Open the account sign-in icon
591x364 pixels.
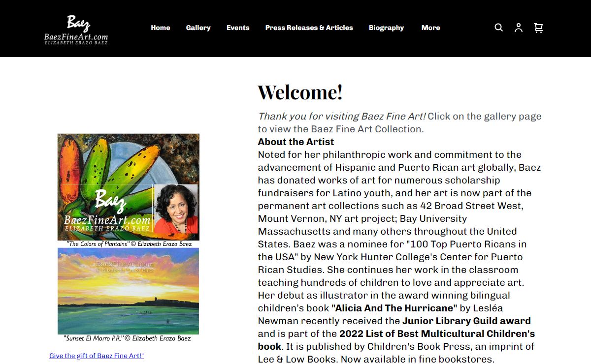[519, 28]
